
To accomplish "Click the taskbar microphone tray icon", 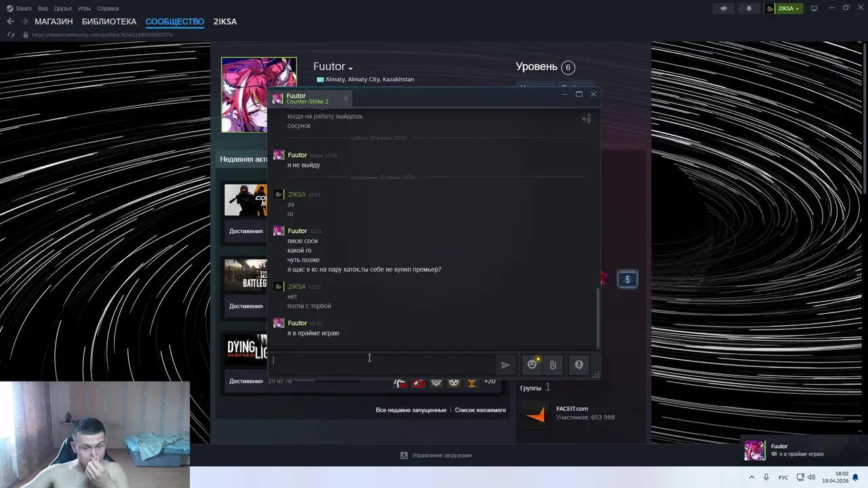I will 766,477.
